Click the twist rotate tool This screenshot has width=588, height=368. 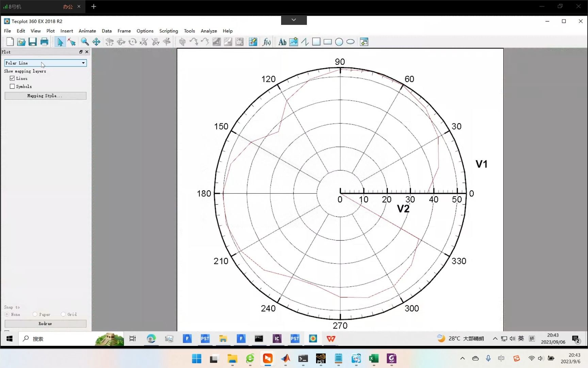(132, 42)
